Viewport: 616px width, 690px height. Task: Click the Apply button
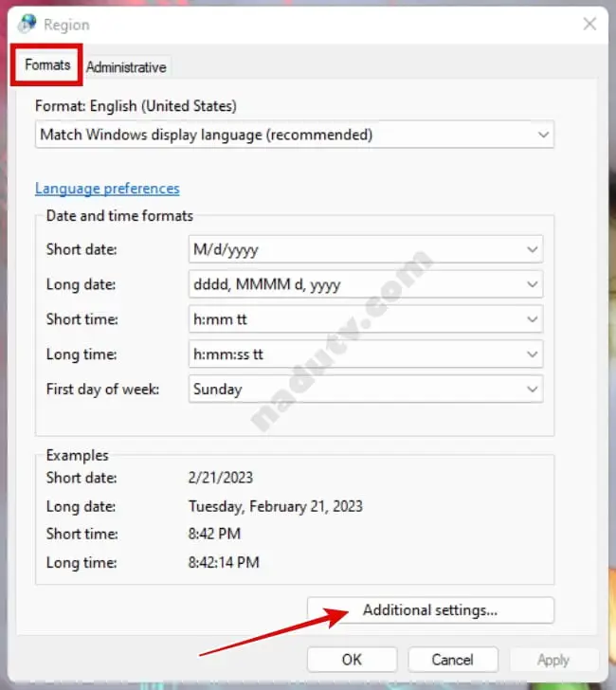coord(553,660)
